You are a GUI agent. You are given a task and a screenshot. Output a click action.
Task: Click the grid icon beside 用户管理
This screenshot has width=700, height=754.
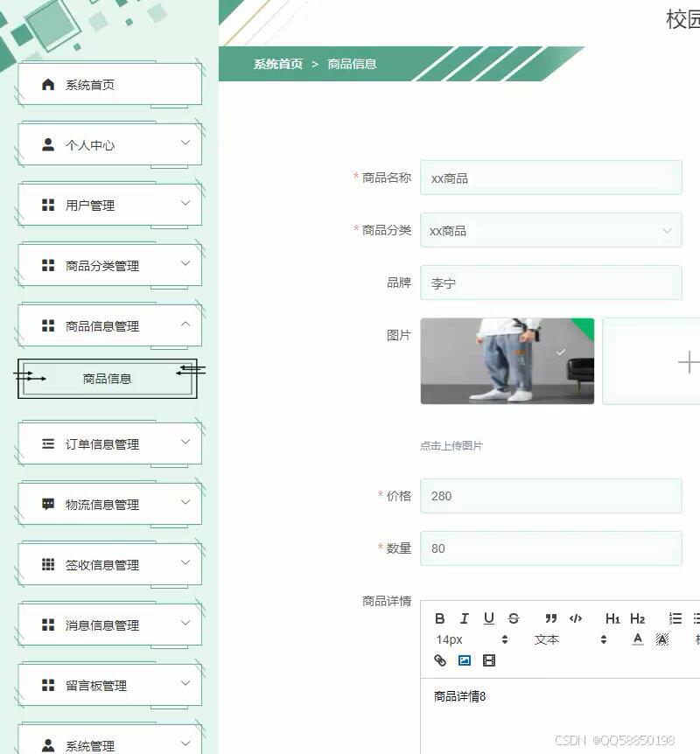coord(48,206)
